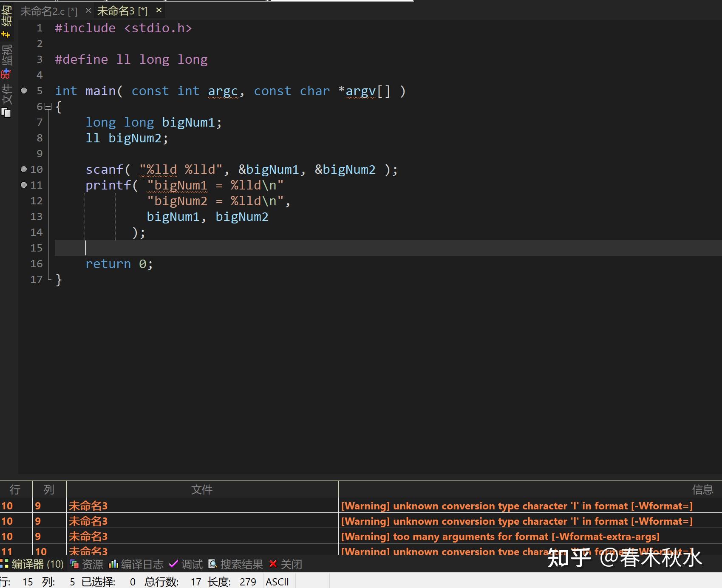
Task: Open the 调试 debug tab
Action: [x=186, y=564]
